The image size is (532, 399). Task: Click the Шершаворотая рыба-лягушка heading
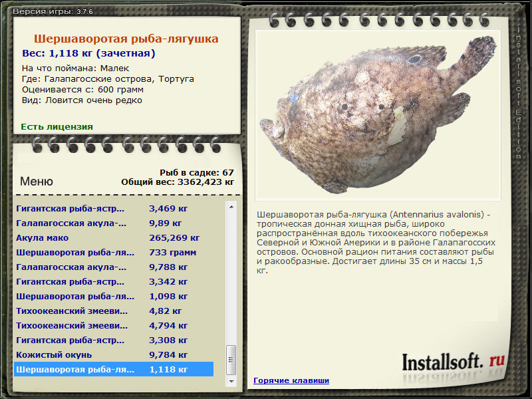126,39
